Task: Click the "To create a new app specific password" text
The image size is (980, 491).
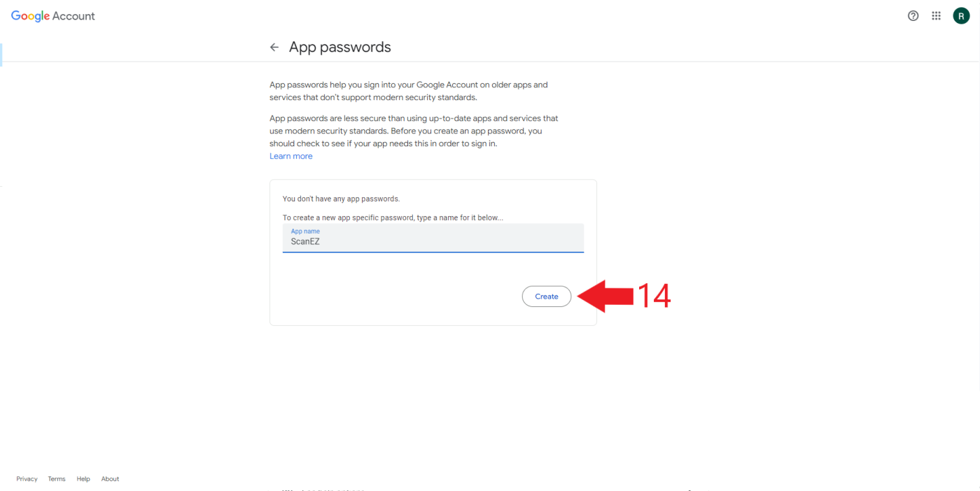Action: point(393,218)
